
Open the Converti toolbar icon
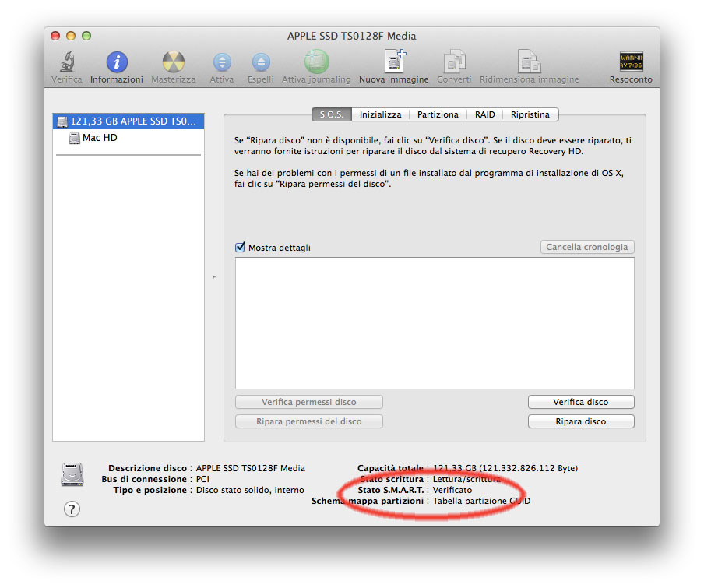453,64
